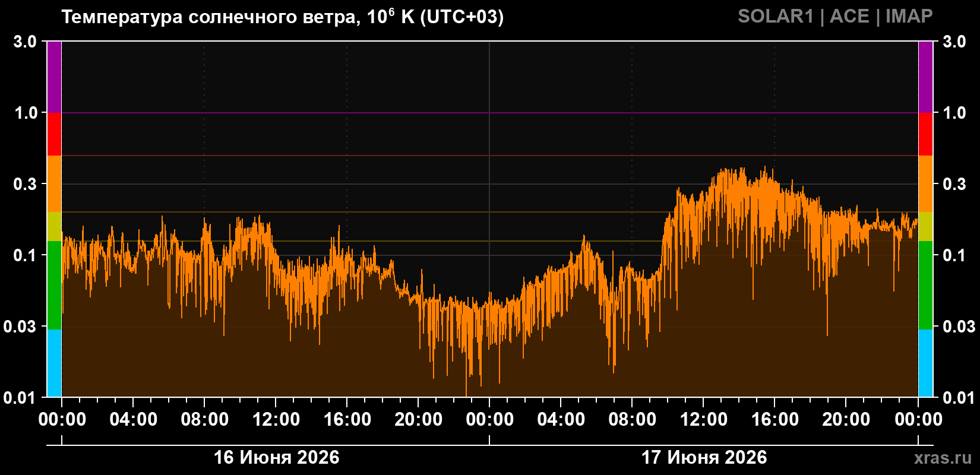Click the cyan segment of the left color scale
The height and width of the screenshot is (475, 980).
(54, 363)
